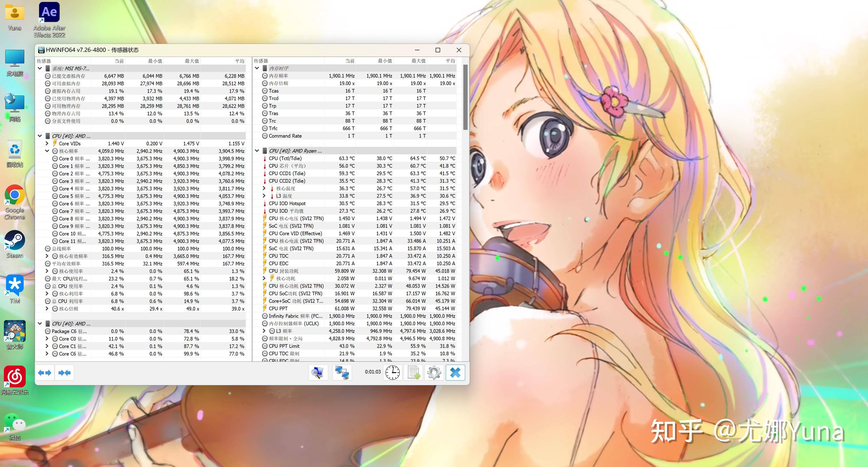The width and height of the screenshot is (868, 467).
Task: Expand the L3 频率 row
Action: click(x=264, y=331)
